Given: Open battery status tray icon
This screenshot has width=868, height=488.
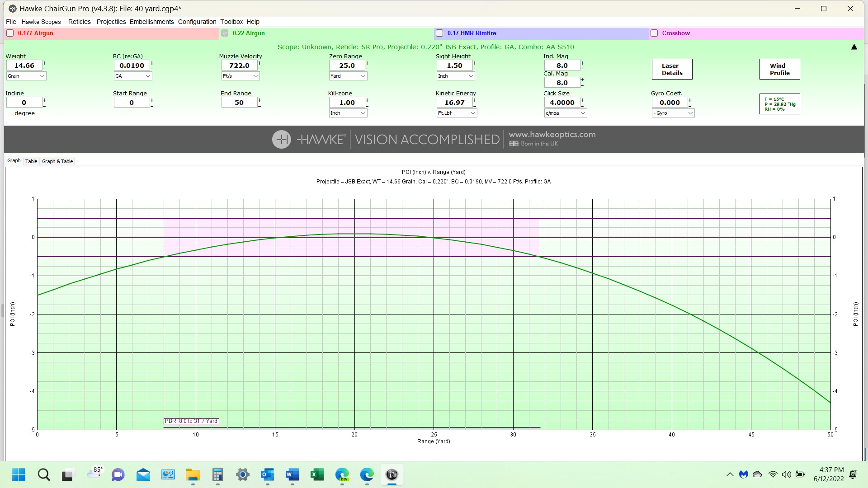Looking at the screenshot, I should pyautogui.click(x=800, y=474).
